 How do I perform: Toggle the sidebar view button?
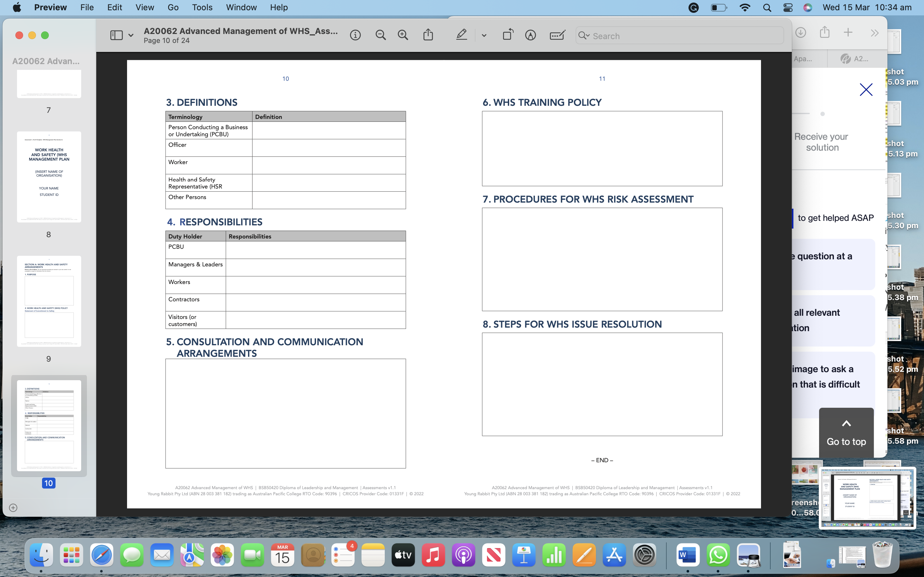point(116,36)
